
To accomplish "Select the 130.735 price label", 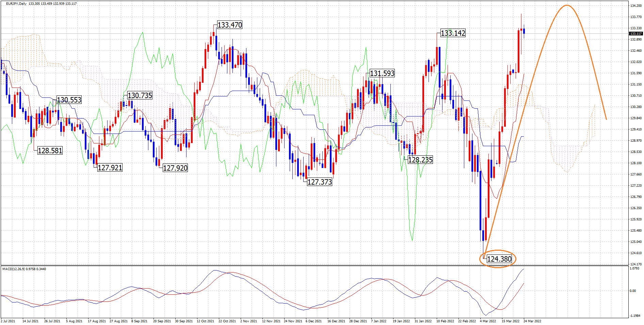I will [x=140, y=95].
